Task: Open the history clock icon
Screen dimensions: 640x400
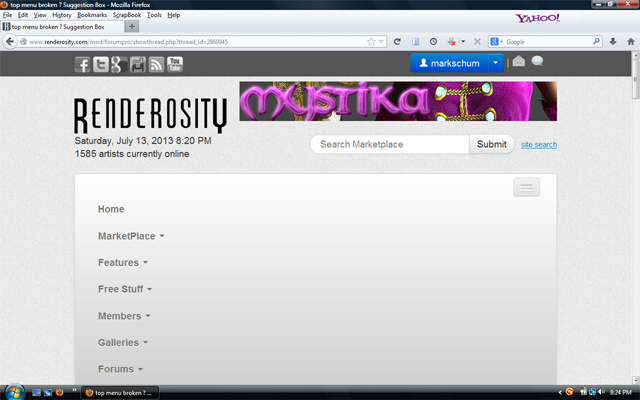Action: coord(433,42)
